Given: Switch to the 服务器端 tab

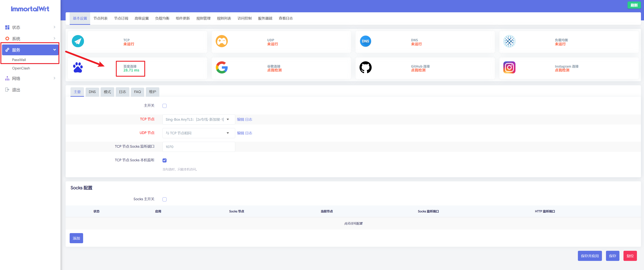Looking at the screenshot, I should (265, 18).
